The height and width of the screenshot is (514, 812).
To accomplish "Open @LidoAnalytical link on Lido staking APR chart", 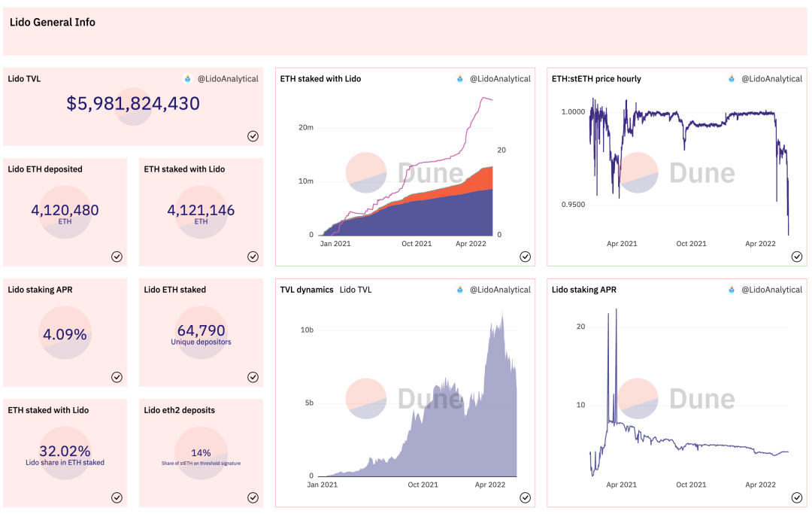I will (771, 290).
